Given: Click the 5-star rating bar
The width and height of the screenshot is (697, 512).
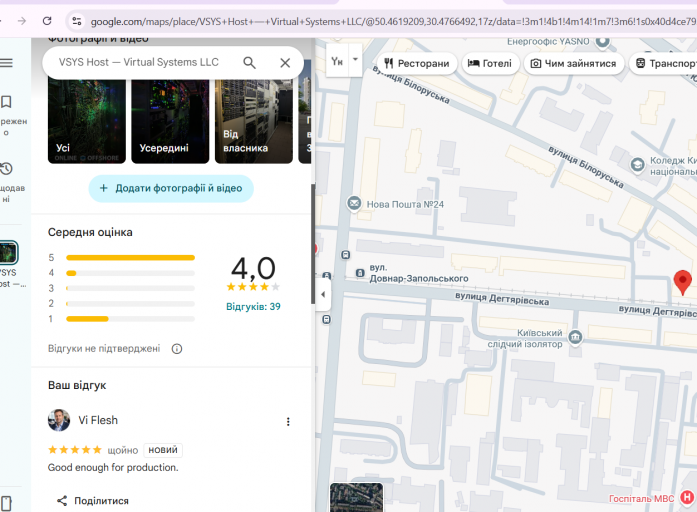Looking at the screenshot, I should 130,258.
